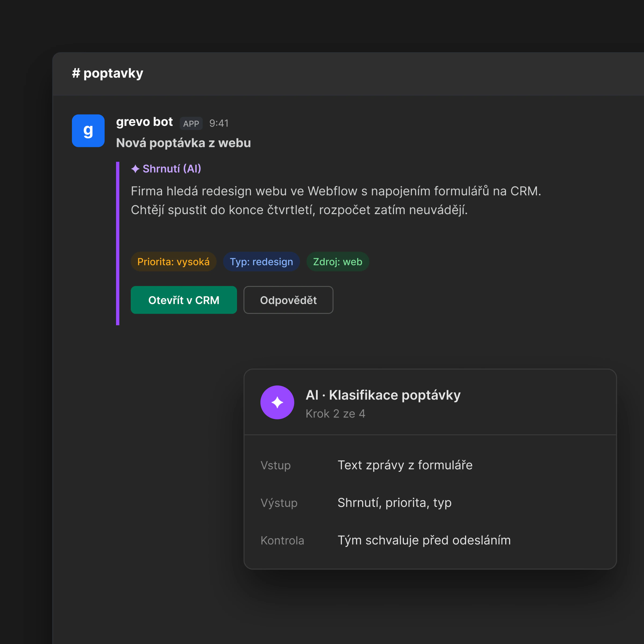
Task: Open the # poptavky channel header
Action: 107,73
